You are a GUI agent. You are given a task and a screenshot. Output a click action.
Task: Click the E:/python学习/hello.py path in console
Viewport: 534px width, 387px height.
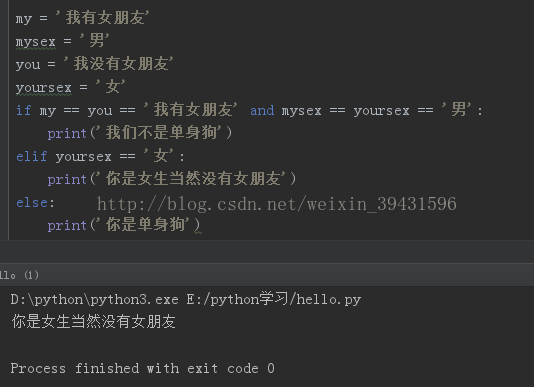tap(273, 299)
